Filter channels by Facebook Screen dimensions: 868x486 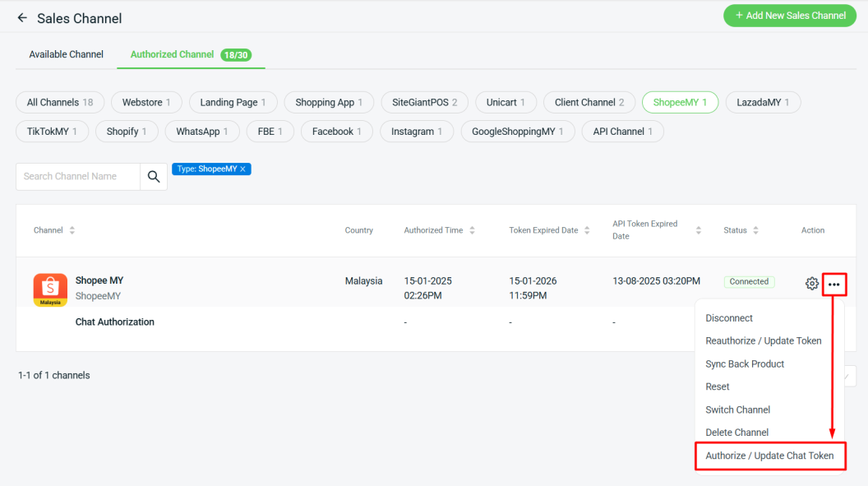pos(336,132)
